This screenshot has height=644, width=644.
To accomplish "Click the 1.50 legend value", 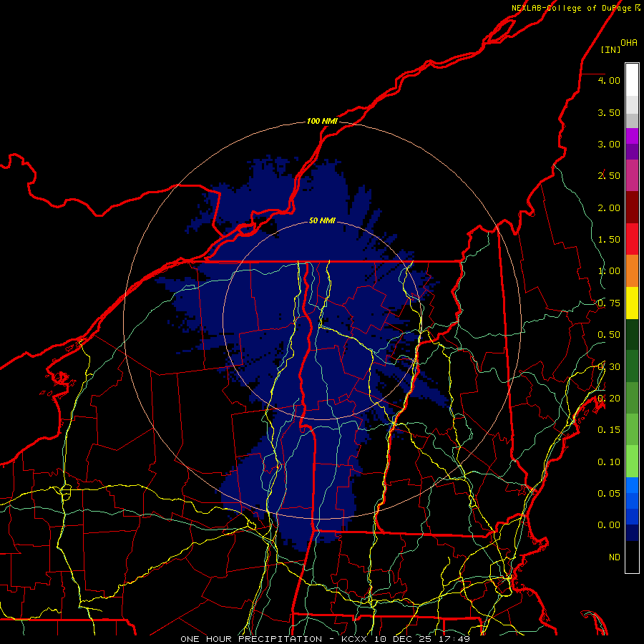I will (609, 240).
